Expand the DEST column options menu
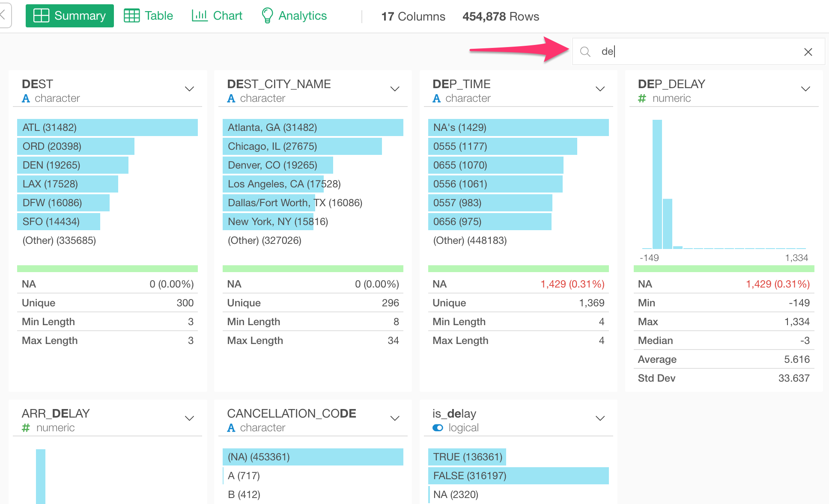 pyautogui.click(x=190, y=89)
